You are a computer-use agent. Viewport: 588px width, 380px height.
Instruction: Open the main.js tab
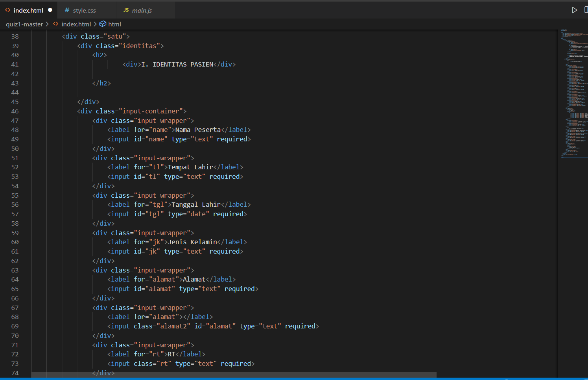pos(146,10)
